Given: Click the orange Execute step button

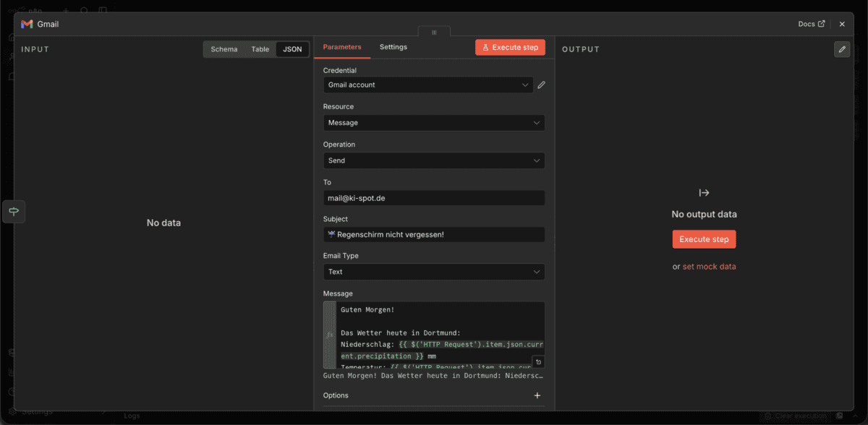Looking at the screenshot, I should click(x=510, y=46).
